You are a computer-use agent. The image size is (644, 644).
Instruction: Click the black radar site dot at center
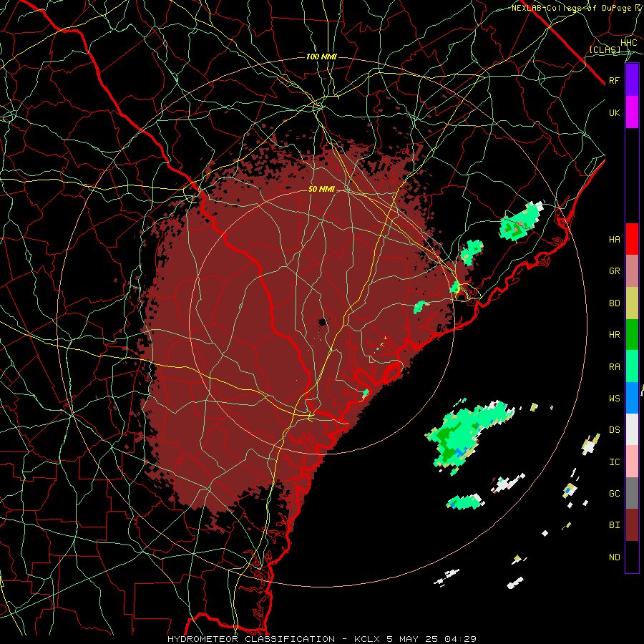tap(323, 321)
